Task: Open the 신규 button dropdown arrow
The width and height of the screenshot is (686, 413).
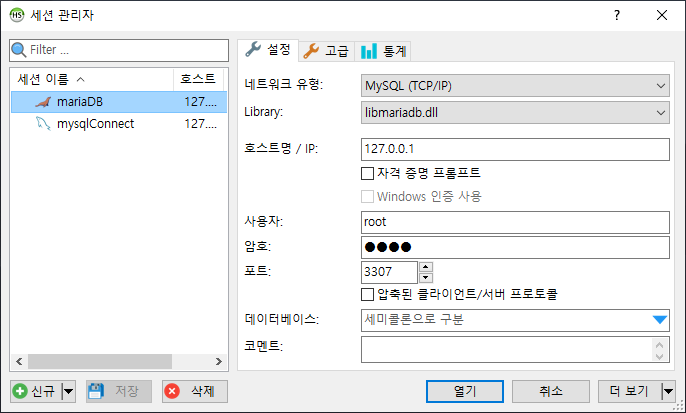Action: click(x=69, y=391)
